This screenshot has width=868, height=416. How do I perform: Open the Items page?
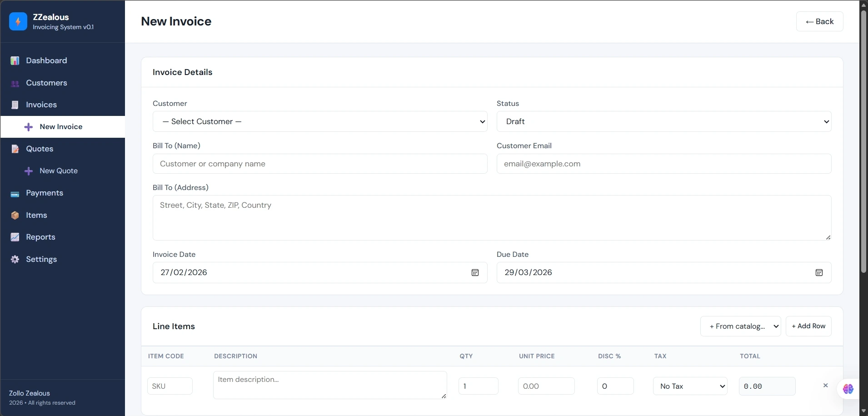click(x=63, y=215)
